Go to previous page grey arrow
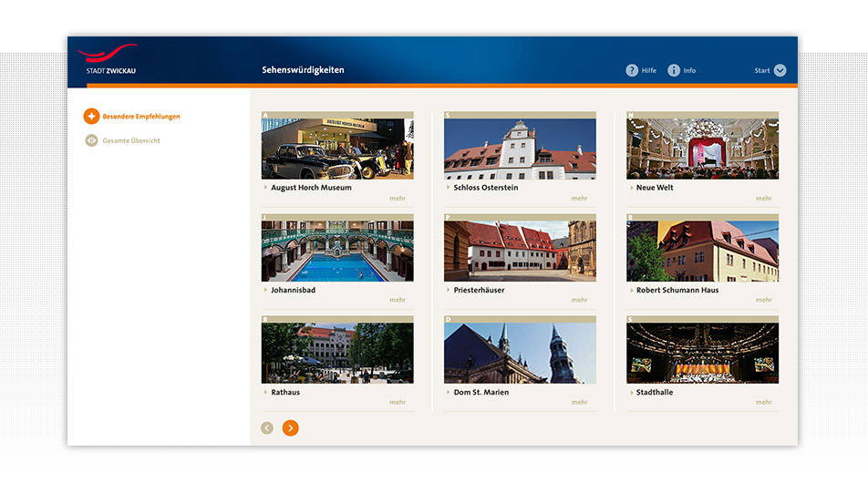Image resolution: width=868 pixels, height=483 pixels. [266, 427]
